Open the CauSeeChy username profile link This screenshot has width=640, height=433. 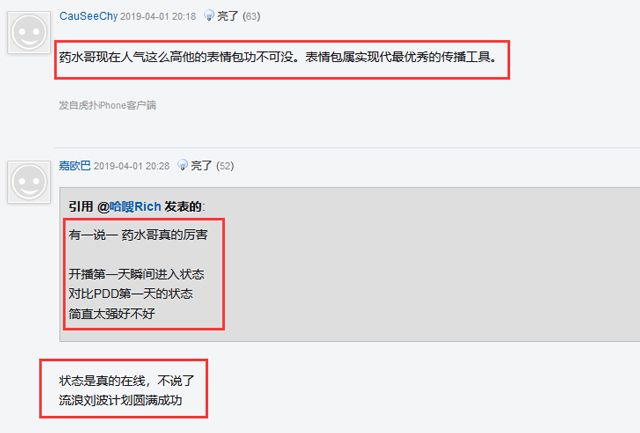tap(89, 16)
